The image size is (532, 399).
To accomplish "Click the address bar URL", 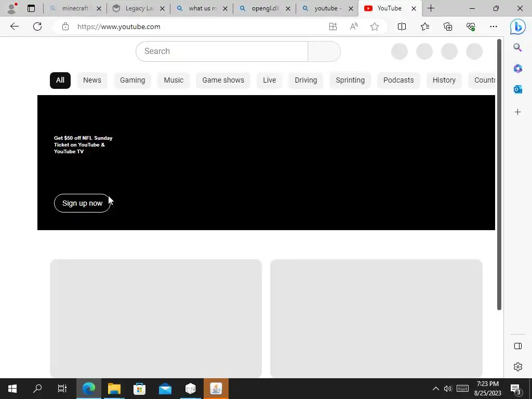I will point(119,26).
